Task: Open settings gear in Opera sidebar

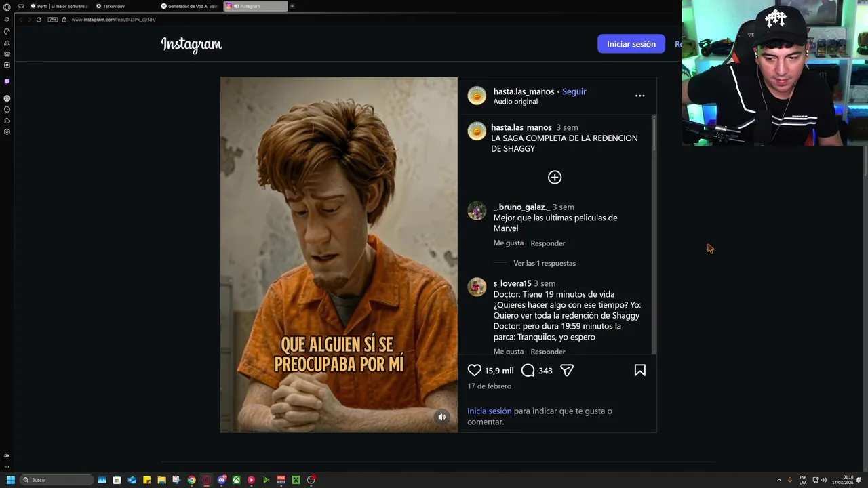Action: pyautogui.click(x=7, y=131)
